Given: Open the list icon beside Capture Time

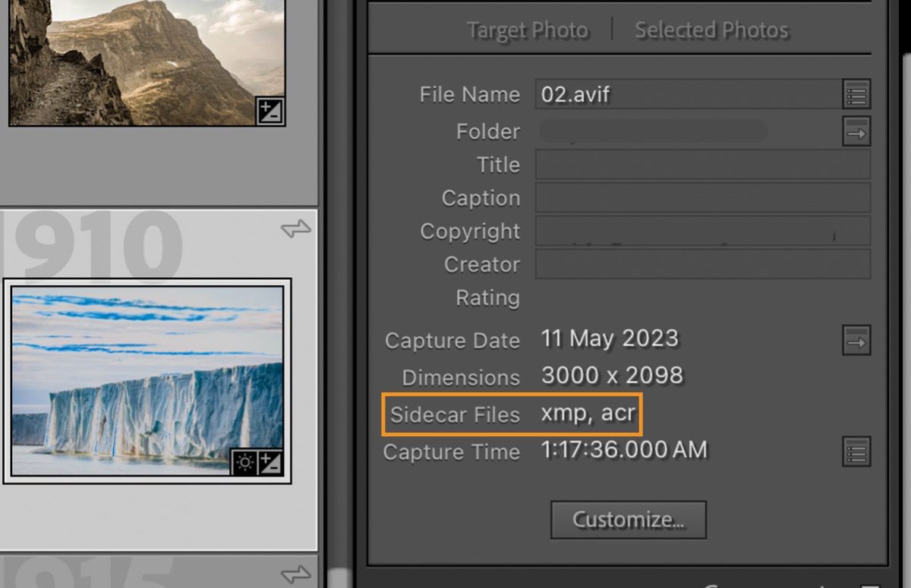Looking at the screenshot, I should [x=857, y=451].
